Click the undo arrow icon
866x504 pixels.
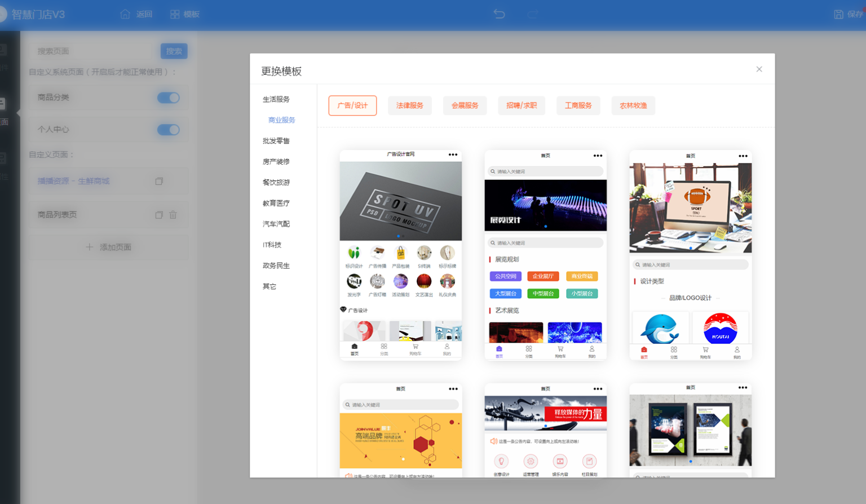[x=498, y=14]
